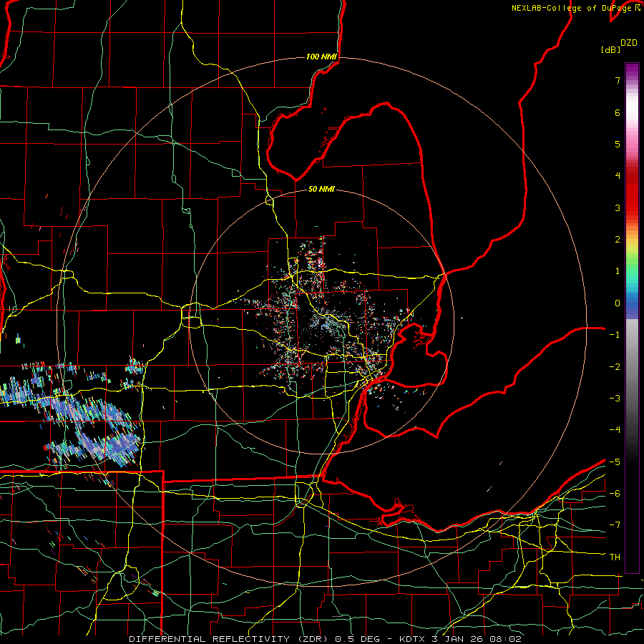Click the NEXLAB-College of DuPage credit text
Screen dimensions: 644x644
click(x=575, y=8)
